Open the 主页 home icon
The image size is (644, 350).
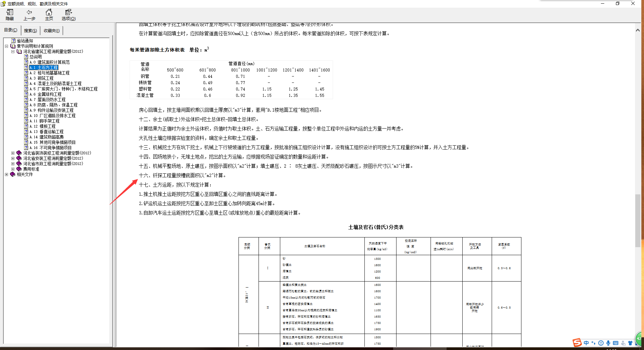pos(49,12)
